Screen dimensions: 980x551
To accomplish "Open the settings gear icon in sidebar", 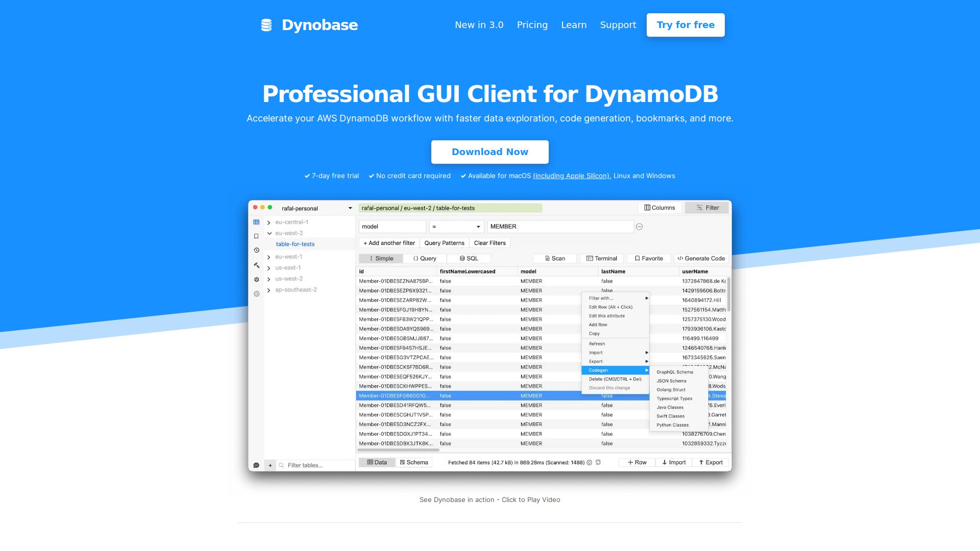I will (256, 294).
